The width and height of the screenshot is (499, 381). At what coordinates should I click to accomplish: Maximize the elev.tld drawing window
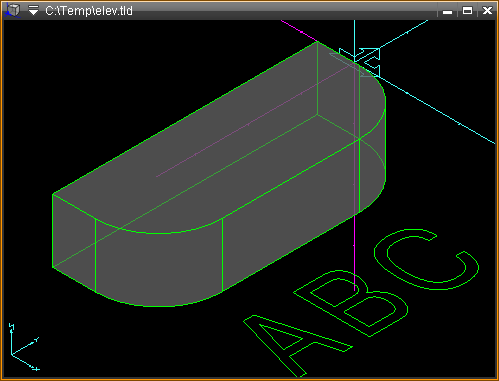click(467, 11)
